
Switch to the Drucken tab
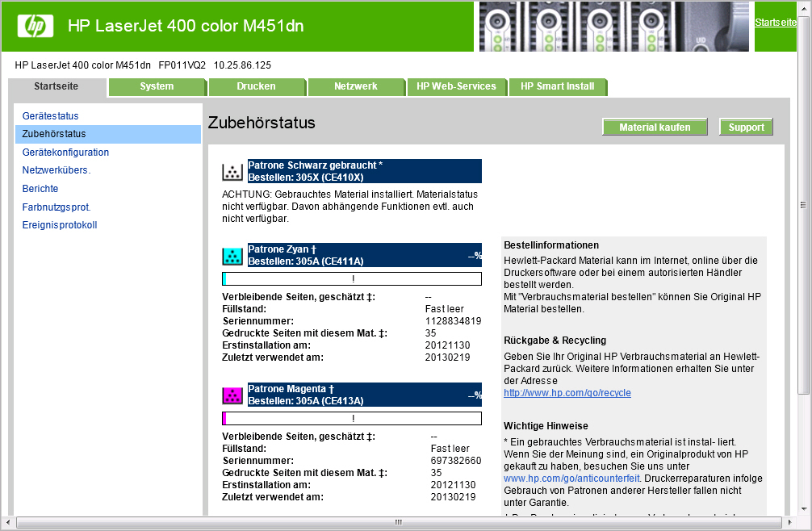coord(257,86)
